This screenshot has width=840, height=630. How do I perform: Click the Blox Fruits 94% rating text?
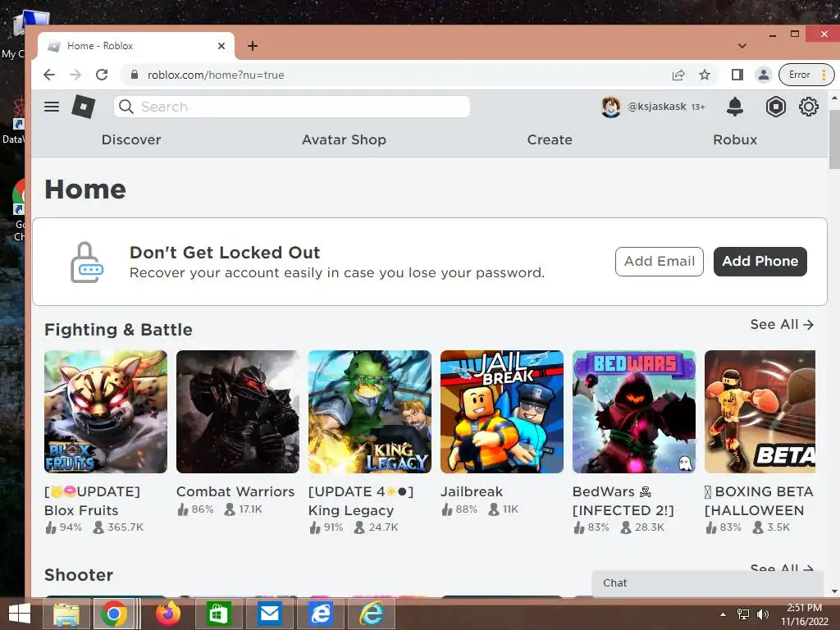(x=71, y=527)
